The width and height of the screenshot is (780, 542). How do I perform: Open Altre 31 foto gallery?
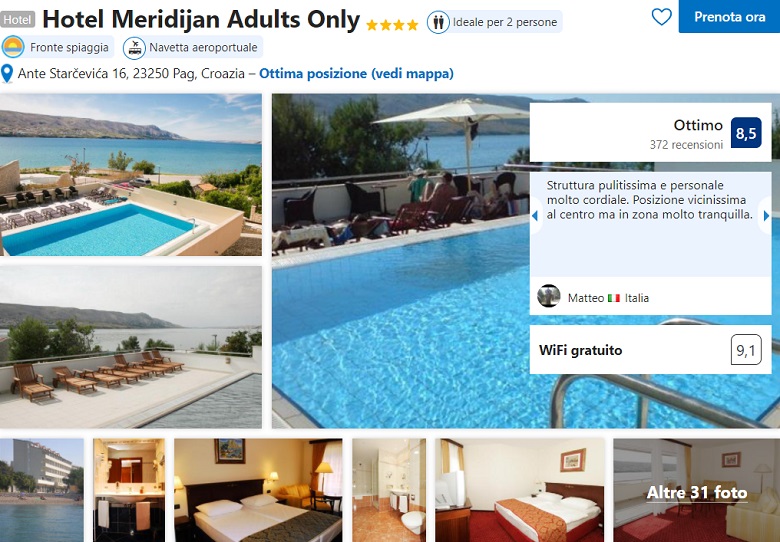click(696, 490)
